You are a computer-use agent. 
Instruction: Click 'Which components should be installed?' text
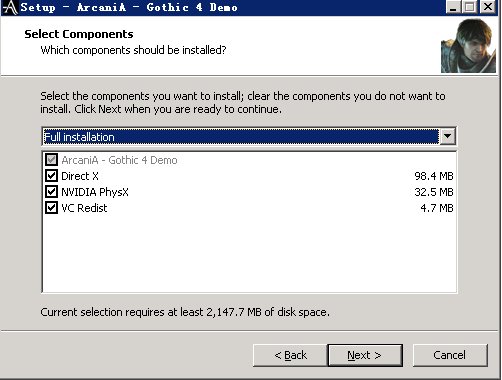(x=133, y=50)
